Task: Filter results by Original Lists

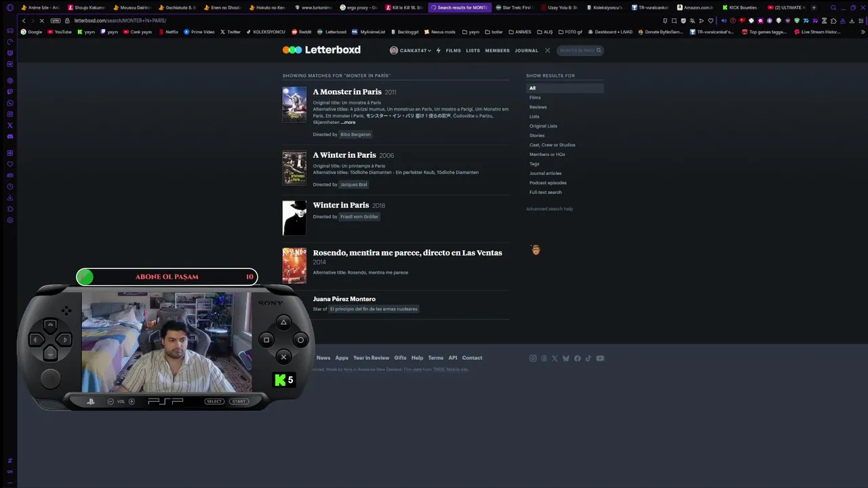Action: (543, 126)
